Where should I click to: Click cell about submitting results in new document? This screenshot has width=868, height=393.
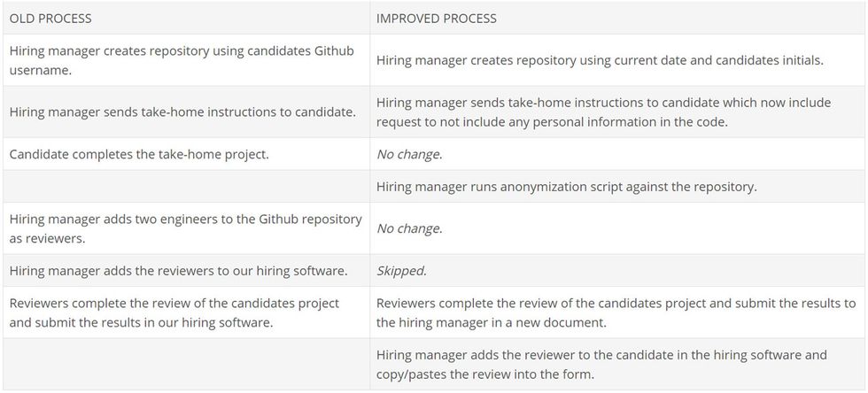pyautogui.click(x=616, y=312)
